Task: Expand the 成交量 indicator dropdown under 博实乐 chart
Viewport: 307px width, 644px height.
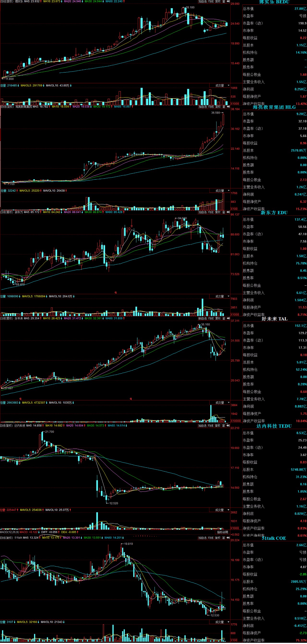Action: tap(220, 86)
